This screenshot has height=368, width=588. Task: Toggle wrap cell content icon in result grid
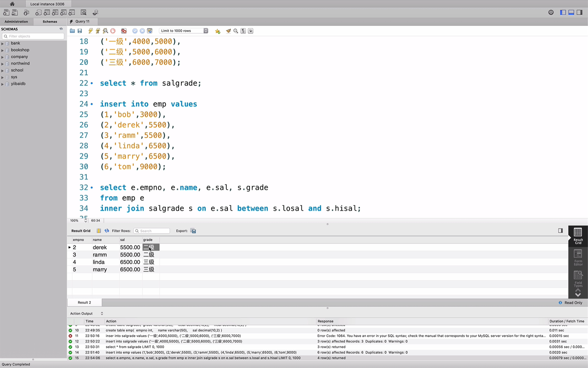click(99, 231)
